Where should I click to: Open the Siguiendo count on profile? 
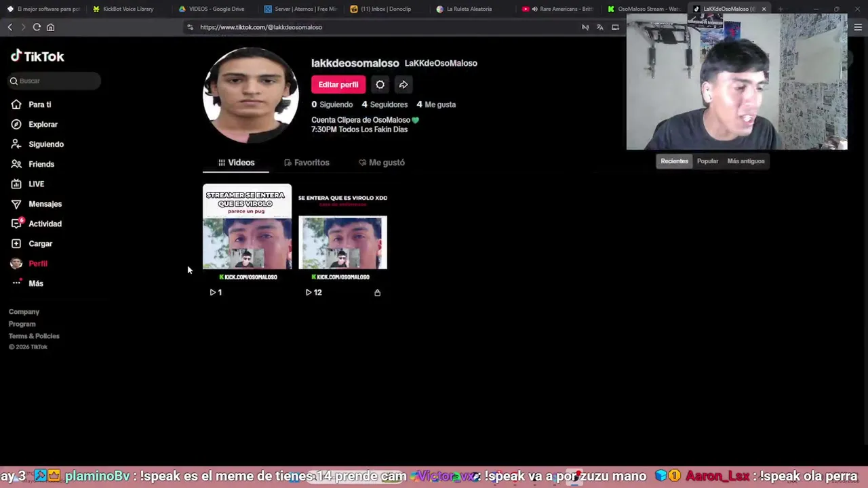pos(332,104)
